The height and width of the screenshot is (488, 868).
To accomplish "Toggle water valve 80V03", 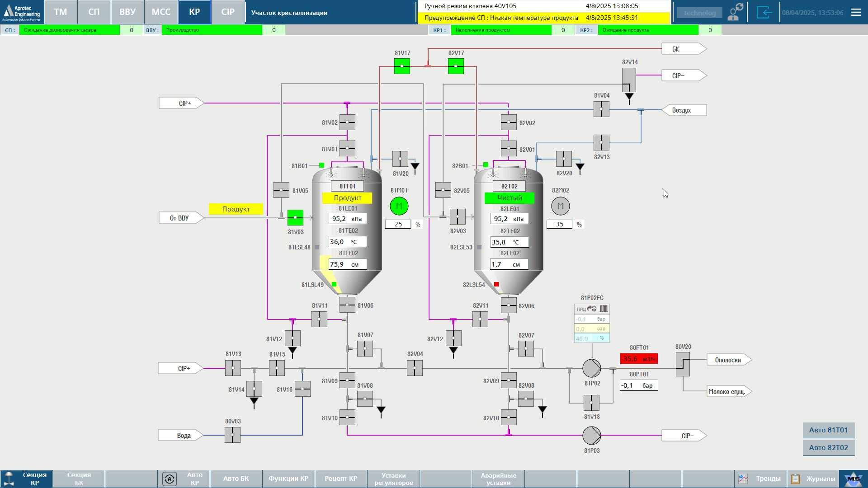I will point(232,435).
